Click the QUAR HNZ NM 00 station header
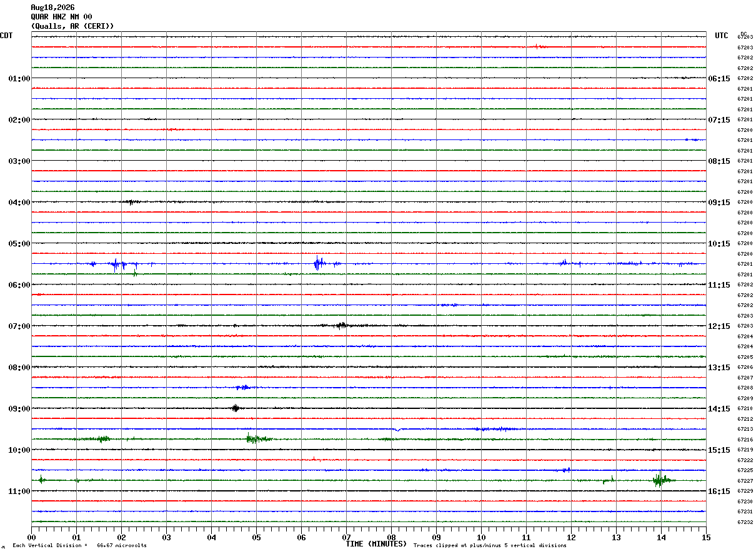This screenshot has height=554, width=756. click(x=61, y=16)
